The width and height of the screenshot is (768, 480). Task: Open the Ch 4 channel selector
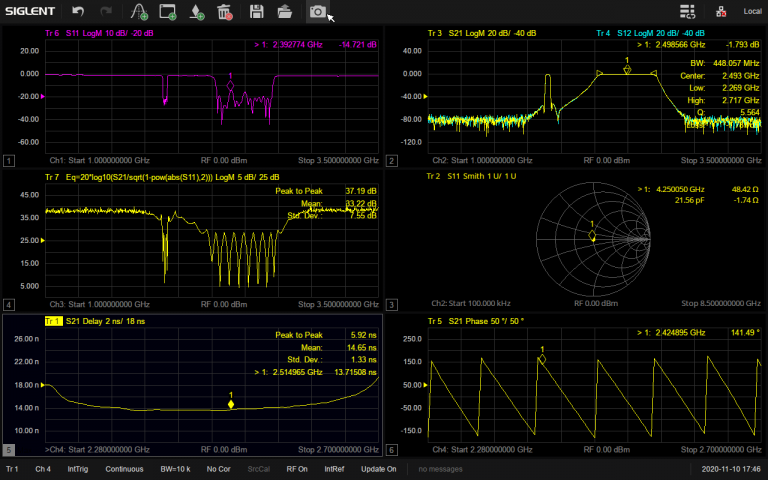(43, 469)
